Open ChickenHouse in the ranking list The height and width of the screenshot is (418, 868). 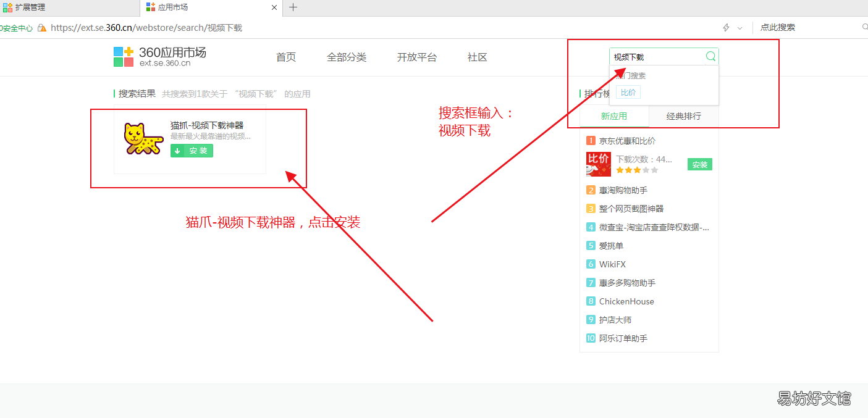pos(626,301)
